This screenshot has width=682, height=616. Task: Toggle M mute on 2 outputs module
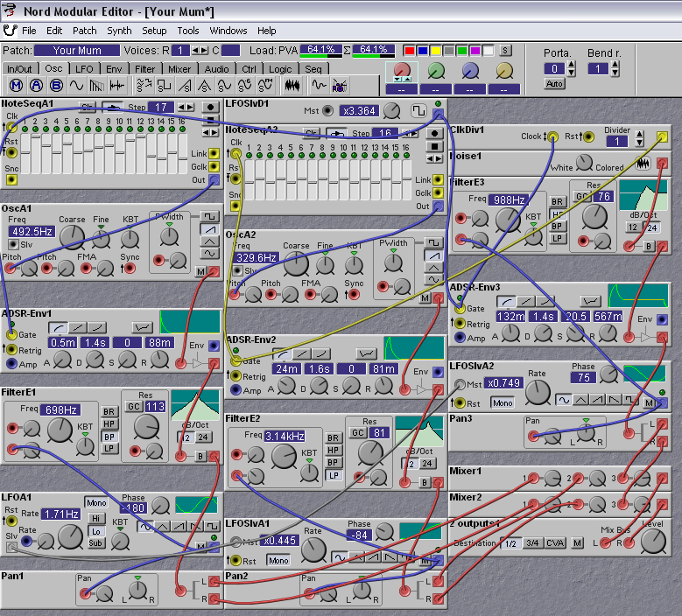pos(577,543)
